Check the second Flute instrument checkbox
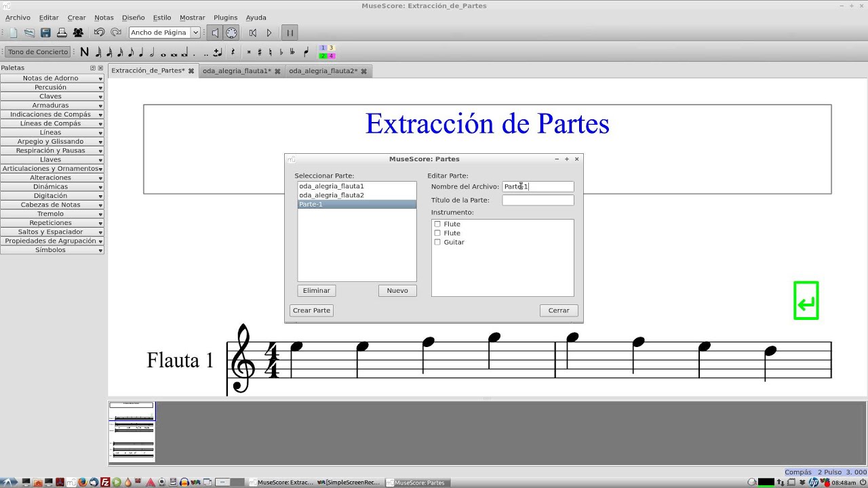Viewport: 868px width, 488px height. tap(437, 233)
